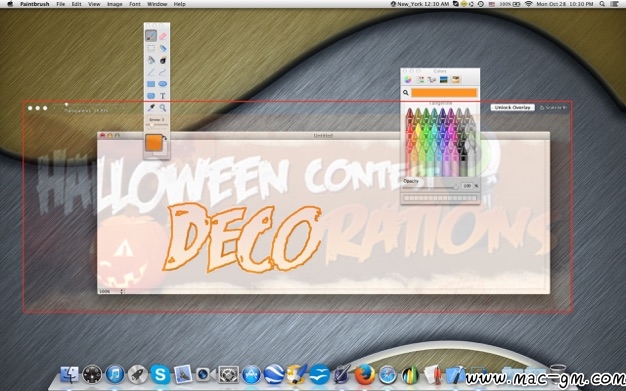Select the Line tool
The height and width of the screenshot is (391, 626).
151,72
